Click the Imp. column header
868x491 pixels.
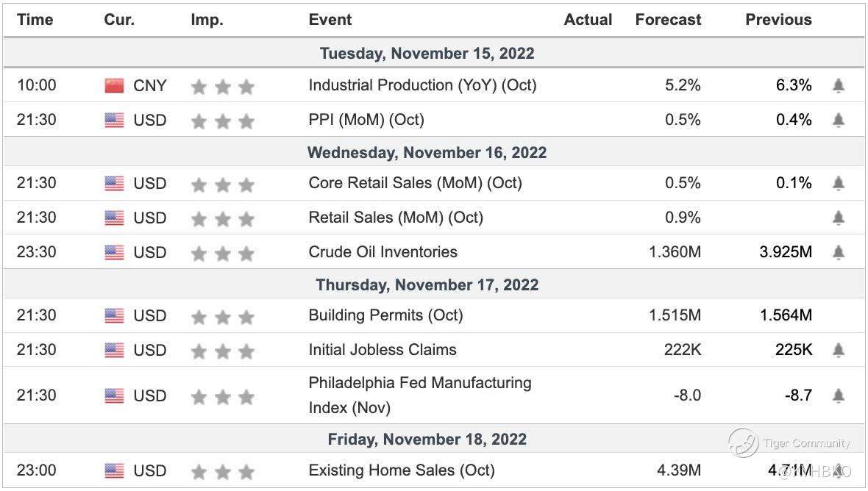click(207, 21)
